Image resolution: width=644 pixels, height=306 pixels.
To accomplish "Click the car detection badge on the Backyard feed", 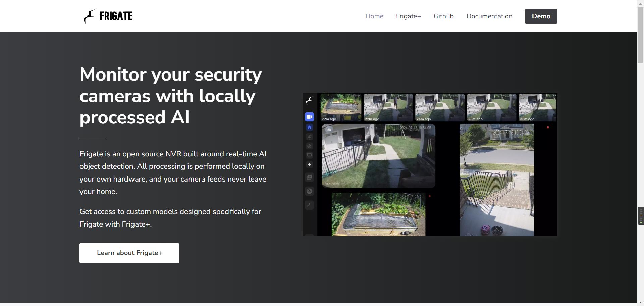I will pyautogui.click(x=329, y=130).
